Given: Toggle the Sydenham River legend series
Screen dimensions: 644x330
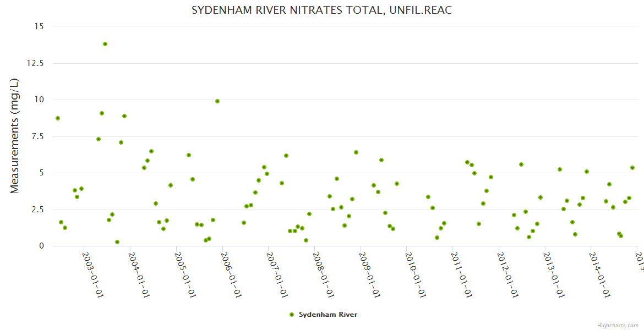Looking at the screenshot, I should 328,315.
